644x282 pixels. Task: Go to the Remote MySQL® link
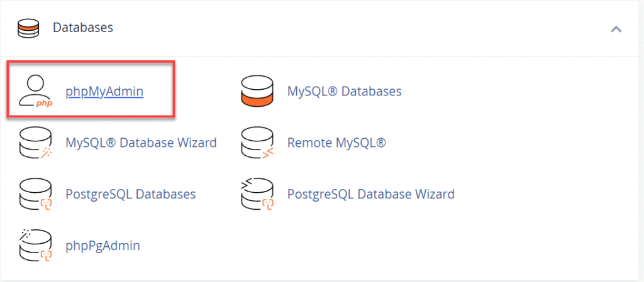336,143
